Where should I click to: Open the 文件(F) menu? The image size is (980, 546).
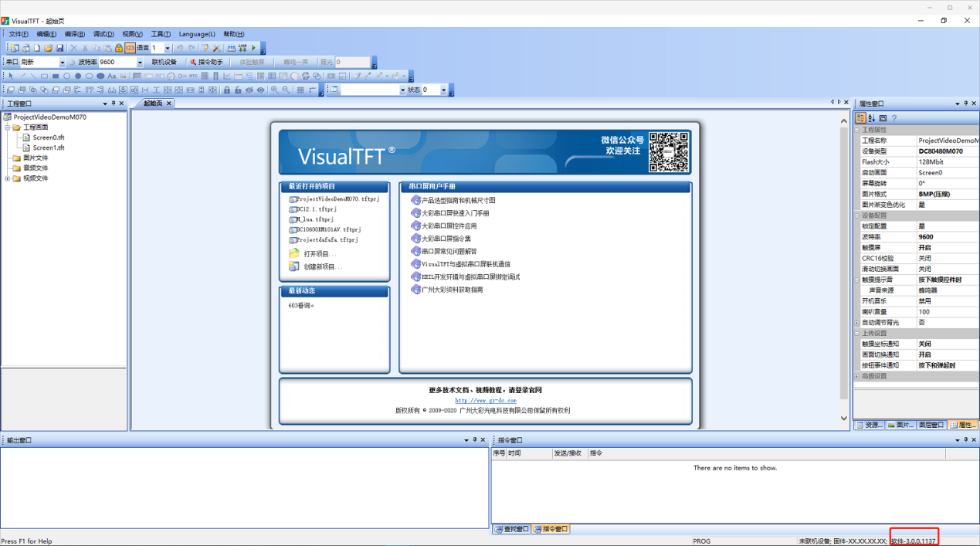[x=19, y=34]
